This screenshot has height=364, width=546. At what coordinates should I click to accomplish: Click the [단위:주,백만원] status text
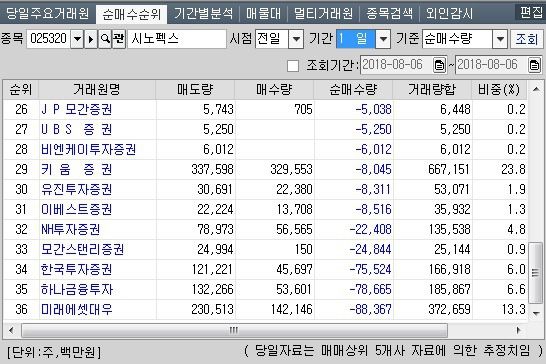[54, 352]
